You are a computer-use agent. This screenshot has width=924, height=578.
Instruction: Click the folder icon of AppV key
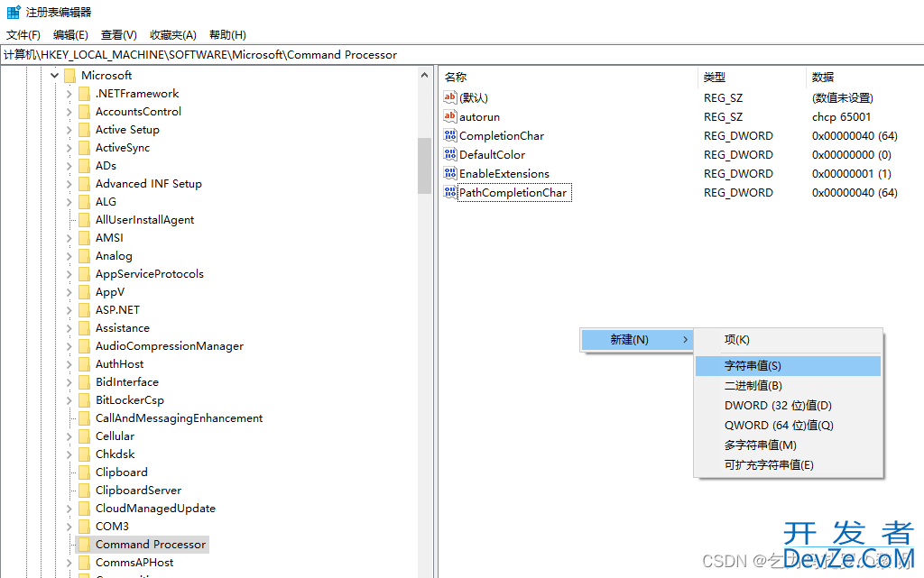[84, 292]
